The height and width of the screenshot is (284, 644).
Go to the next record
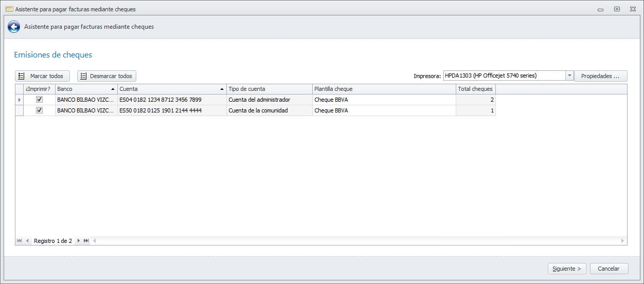click(x=78, y=240)
